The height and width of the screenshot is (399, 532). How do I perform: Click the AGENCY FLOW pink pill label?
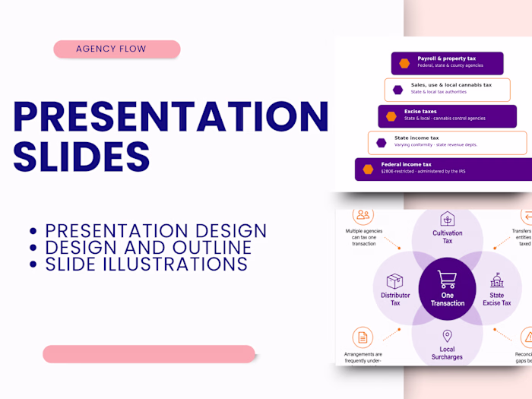pyautogui.click(x=117, y=49)
